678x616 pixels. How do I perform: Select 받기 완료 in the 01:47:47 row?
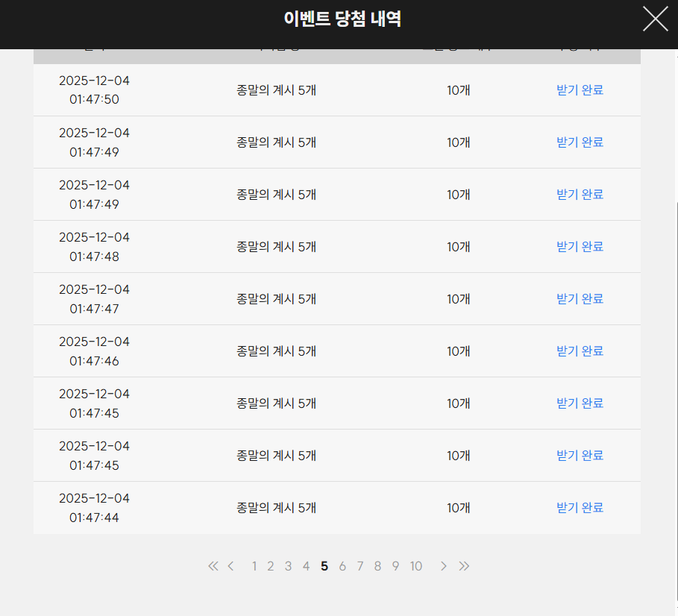580,299
